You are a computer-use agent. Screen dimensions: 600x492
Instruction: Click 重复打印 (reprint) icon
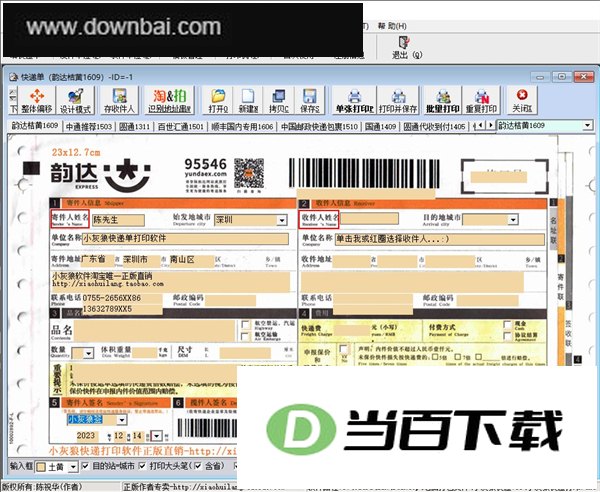(x=481, y=100)
